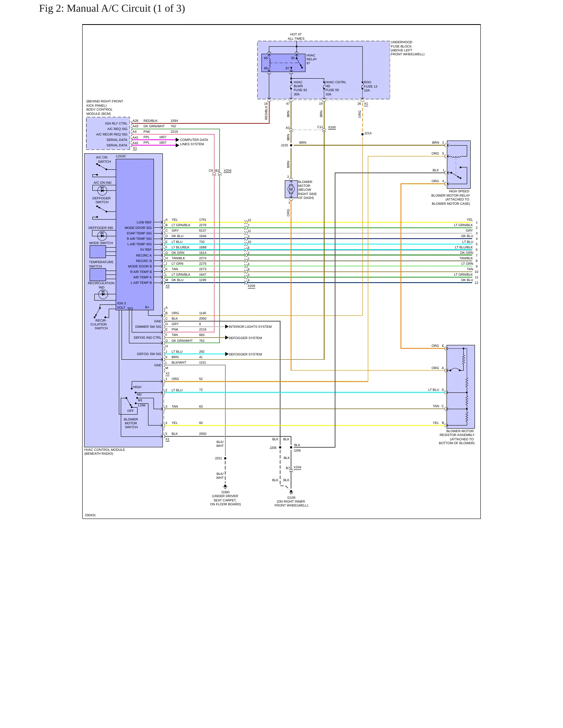Click the 'DEFOGGER SWITCH' label
Image resolution: width=563 pixels, height=728 pixels.
101,200
